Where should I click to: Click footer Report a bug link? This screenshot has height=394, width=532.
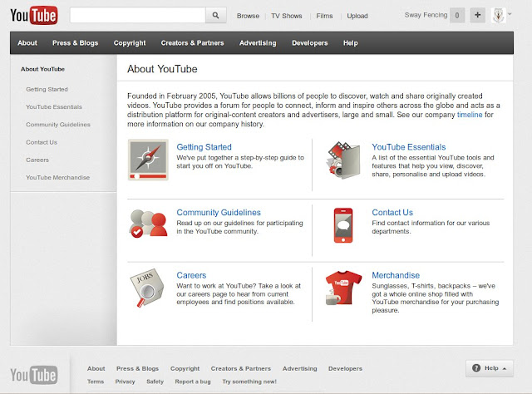(193, 382)
